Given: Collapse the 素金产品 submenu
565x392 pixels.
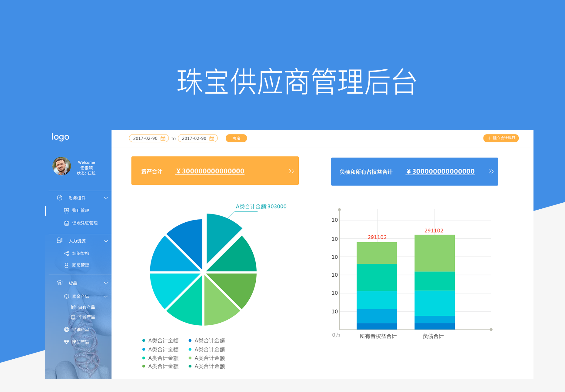Looking at the screenshot, I should tap(106, 296).
